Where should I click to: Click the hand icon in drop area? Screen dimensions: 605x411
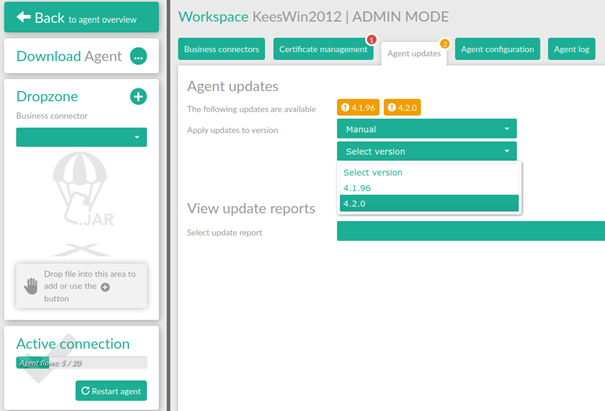tap(31, 285)
